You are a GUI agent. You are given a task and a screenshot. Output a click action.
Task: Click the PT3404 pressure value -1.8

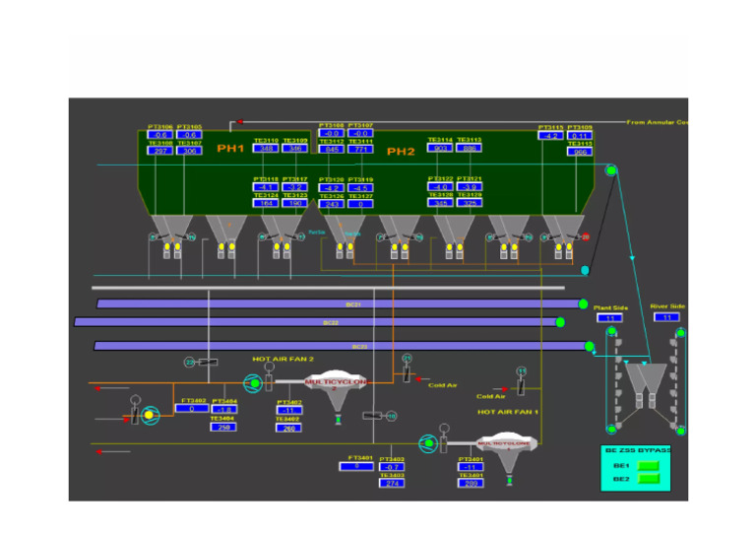[x=223, y=410]
